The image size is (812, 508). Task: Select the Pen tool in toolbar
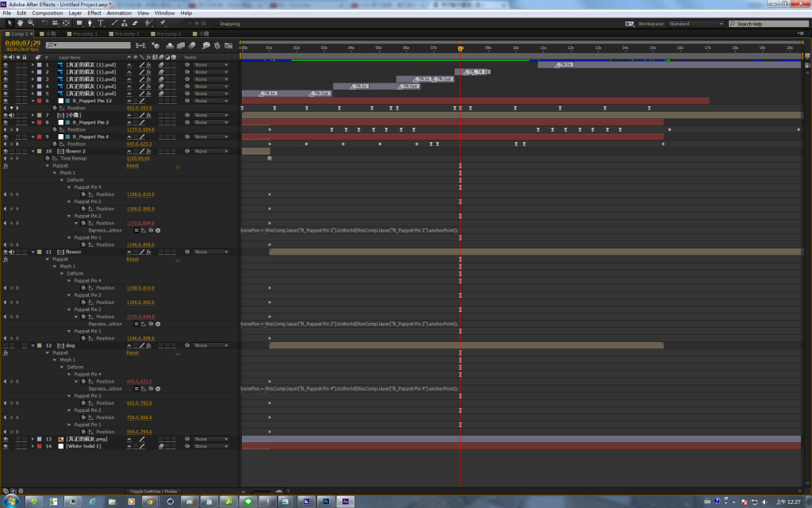point(89,24)
